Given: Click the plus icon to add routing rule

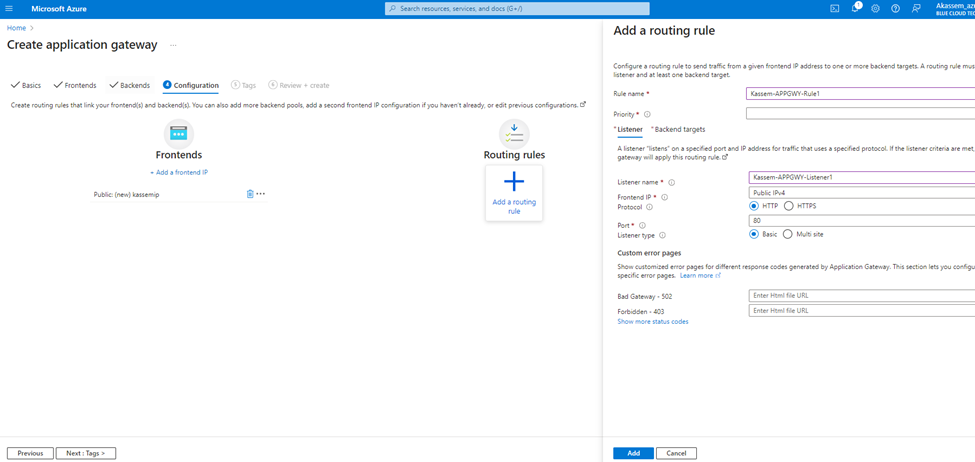Looking at the screenshot, I should [x=514, y=182].
